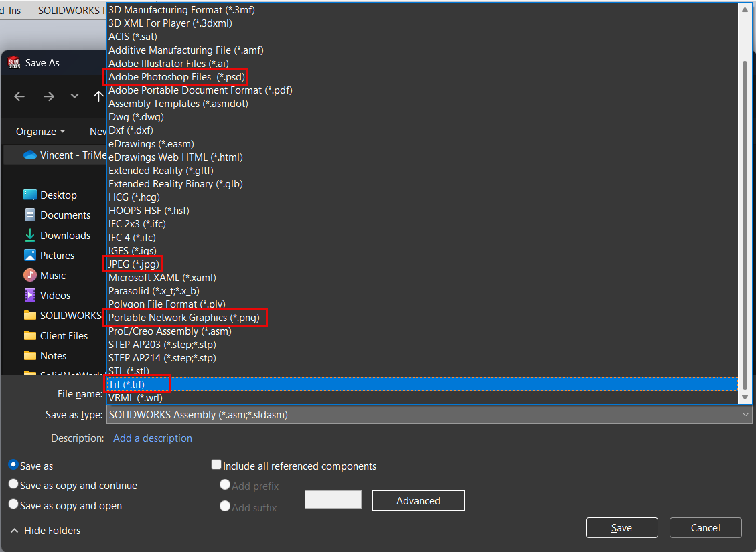Select the Save as radio button
The image size is (756, 552).
[x=13, y=465]
